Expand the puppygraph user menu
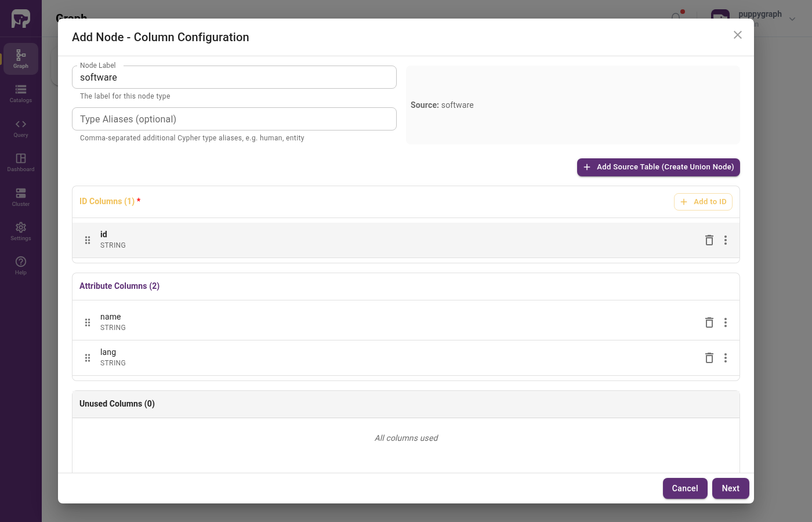The width and height of the screenshot is (812, 522). pyautogui.click(x=792, y=19)
